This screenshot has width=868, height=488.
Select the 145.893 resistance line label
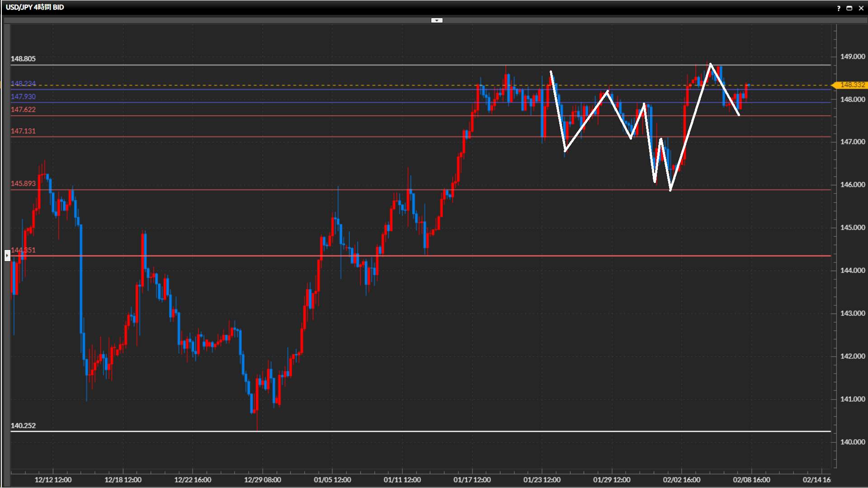click(x=23, y=183)
